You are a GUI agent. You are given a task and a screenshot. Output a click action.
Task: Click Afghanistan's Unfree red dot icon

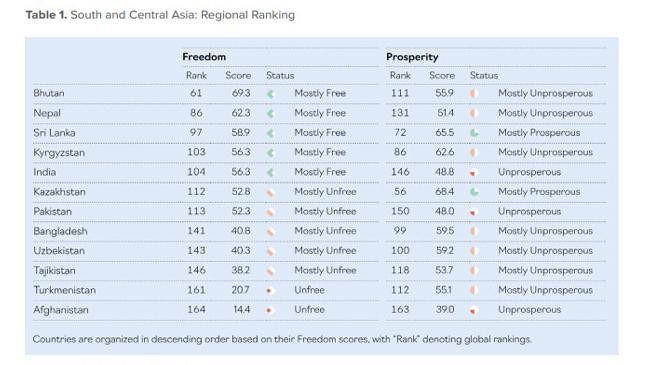click(x=269, y=310)
